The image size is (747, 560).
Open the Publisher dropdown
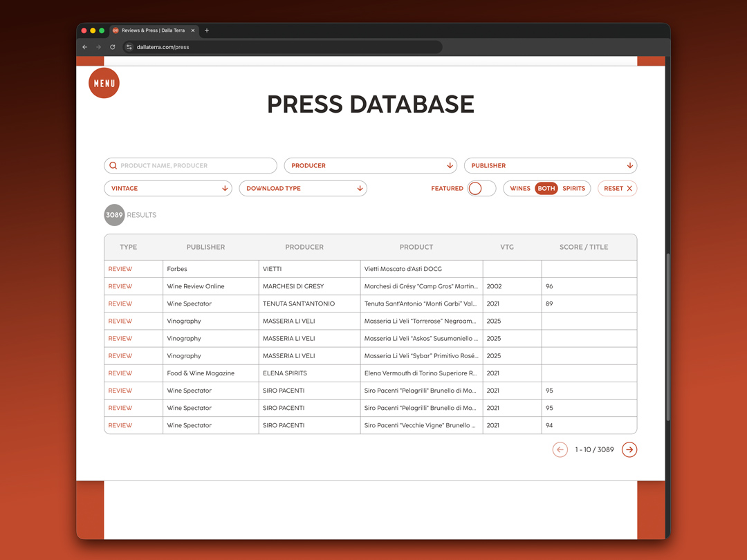551,166
